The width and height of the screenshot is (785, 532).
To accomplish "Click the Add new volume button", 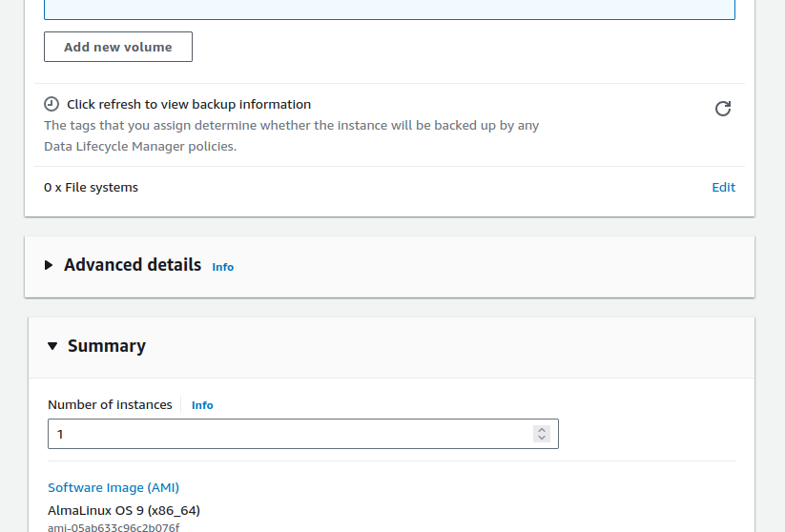I will pyautogui.click(x=118, y=47).
